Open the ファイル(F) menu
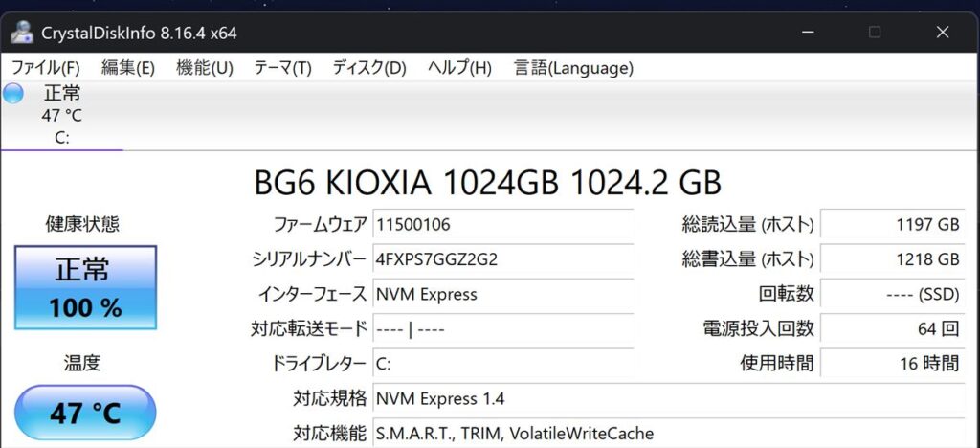Screen dimensions: 980x448 (x=46, y=67)
